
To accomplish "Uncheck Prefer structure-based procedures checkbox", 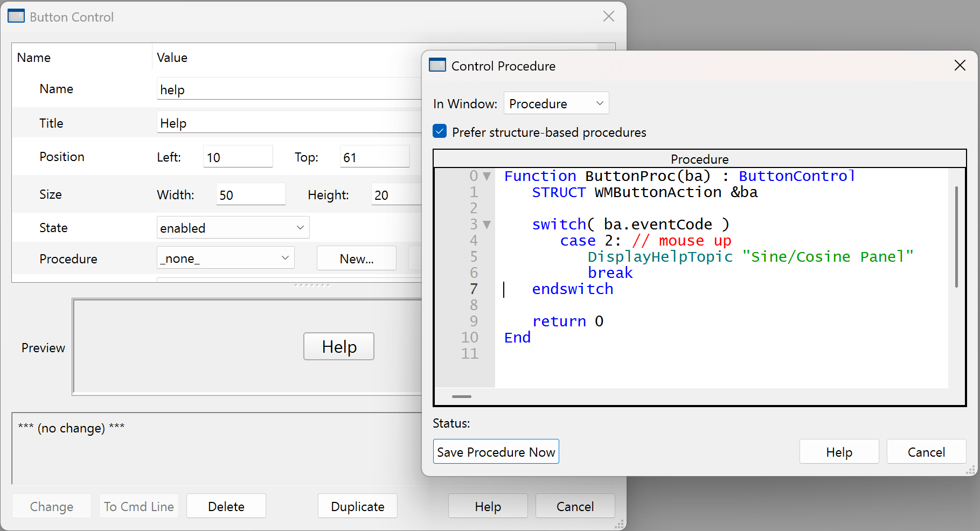I will coord(440,131).
